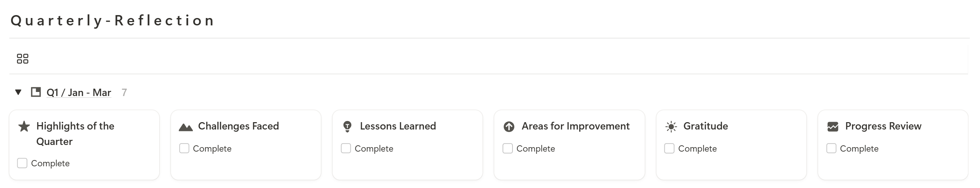The height and width of the screenshot is (188, 980).
Task: Click the chart icon on Progress Review card
Action: click(x=833, y=127)
